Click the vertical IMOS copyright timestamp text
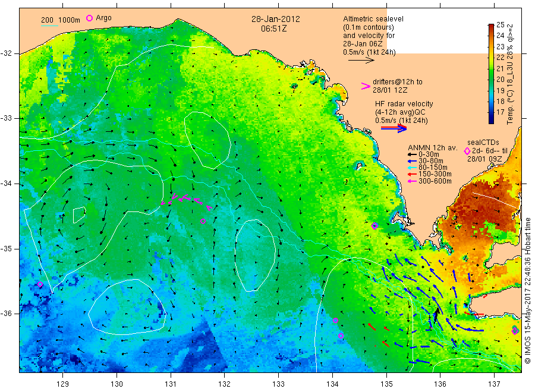Screen dimensions: 535x392 click(x=527, y=290)
